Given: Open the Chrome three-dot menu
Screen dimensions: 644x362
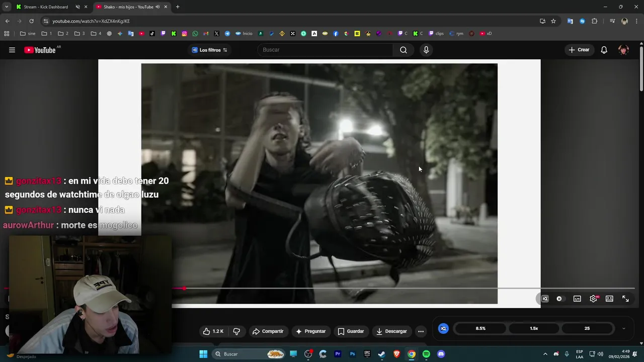Looking at the screenshot, I should tap(636, 21).
